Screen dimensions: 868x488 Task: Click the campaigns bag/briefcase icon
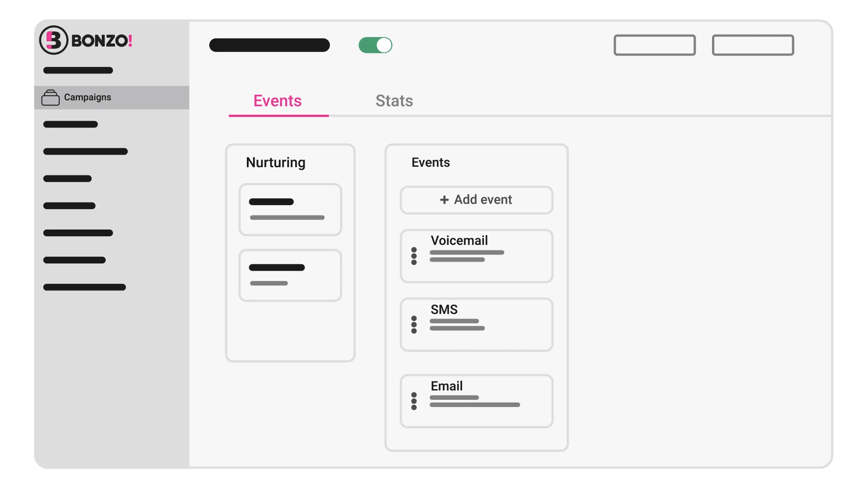[x=51, y=97]
